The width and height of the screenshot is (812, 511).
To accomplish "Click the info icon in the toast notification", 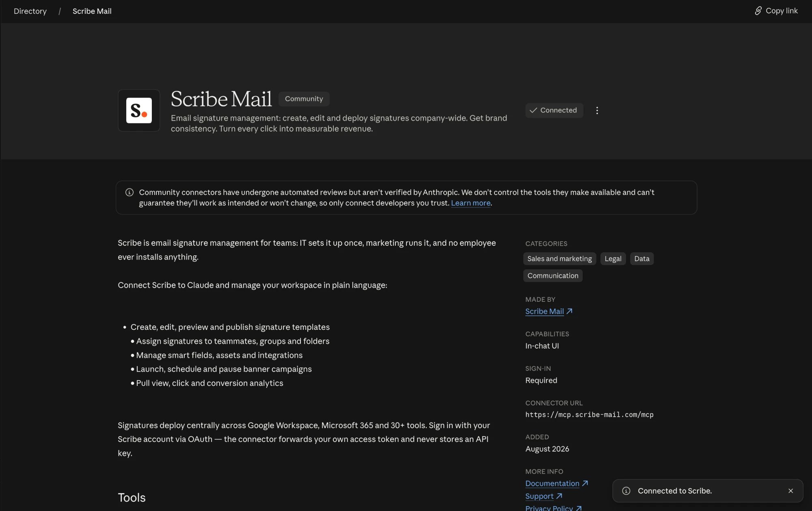I will pyautogui.click(x=626, y=491).
